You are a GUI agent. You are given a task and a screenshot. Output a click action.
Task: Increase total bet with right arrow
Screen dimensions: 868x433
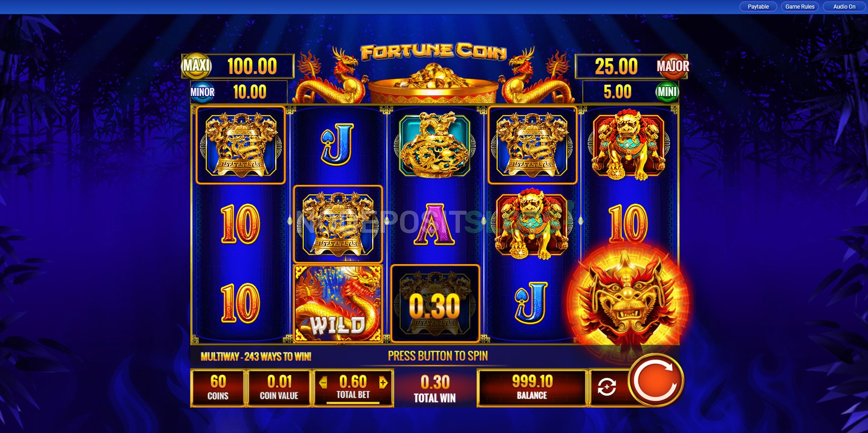pyautogui.click(x=383, y=383)
